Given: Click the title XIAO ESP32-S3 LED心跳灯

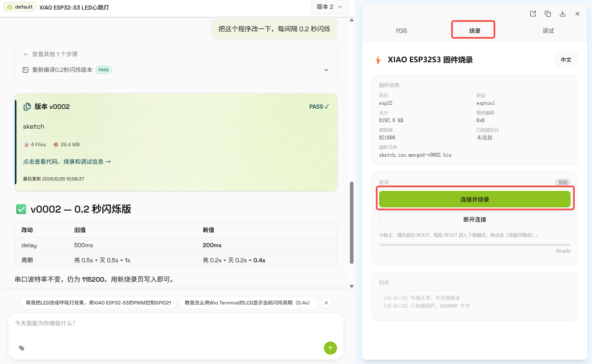Looking at the screenshot, I should point(74,7).
